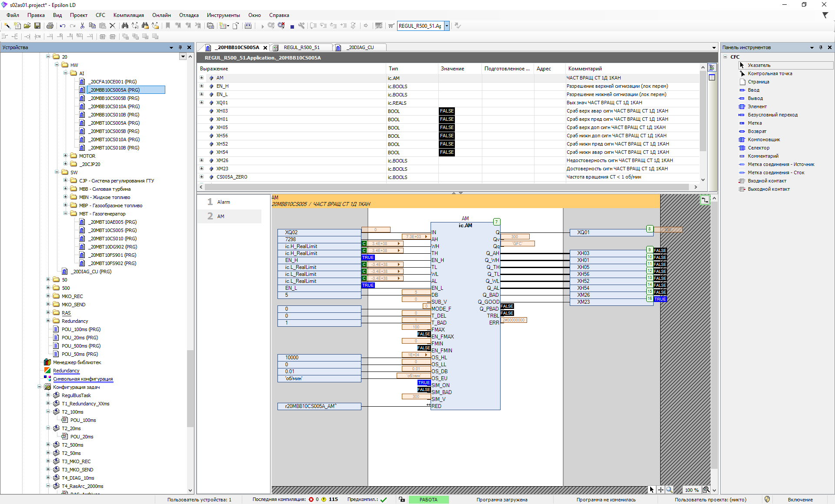Switch to the _20DIAG_CU tab
The height and width of the screenshot is (504, 835).
click(x=360, y=47)
